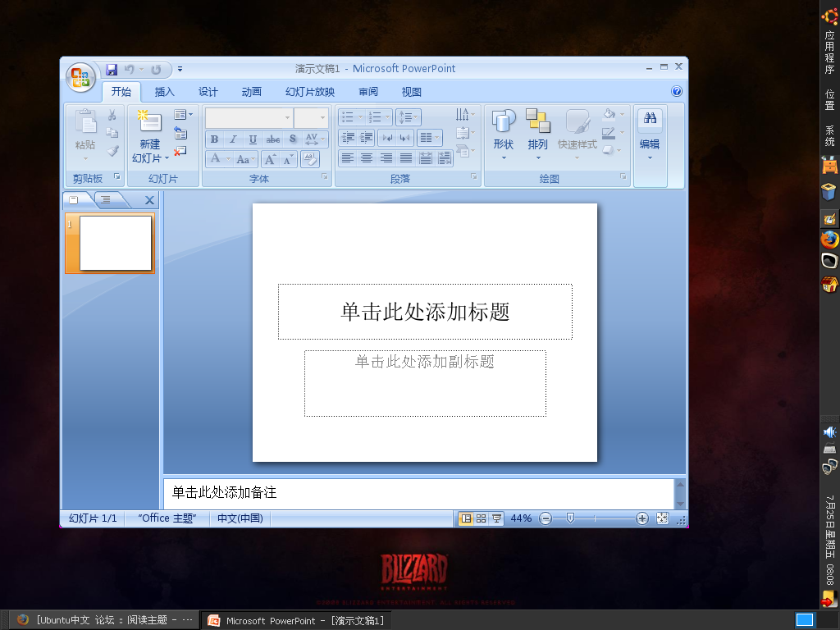Open the 字体 dialog launcher
The width and height of the screenshot is (840, 630).
(325, 176)
